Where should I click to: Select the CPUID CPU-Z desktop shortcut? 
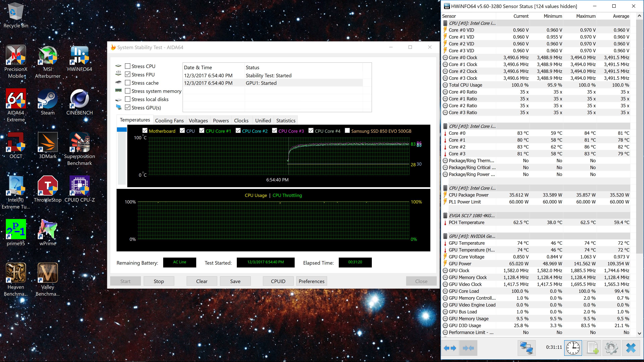click(x=79, y=189)
